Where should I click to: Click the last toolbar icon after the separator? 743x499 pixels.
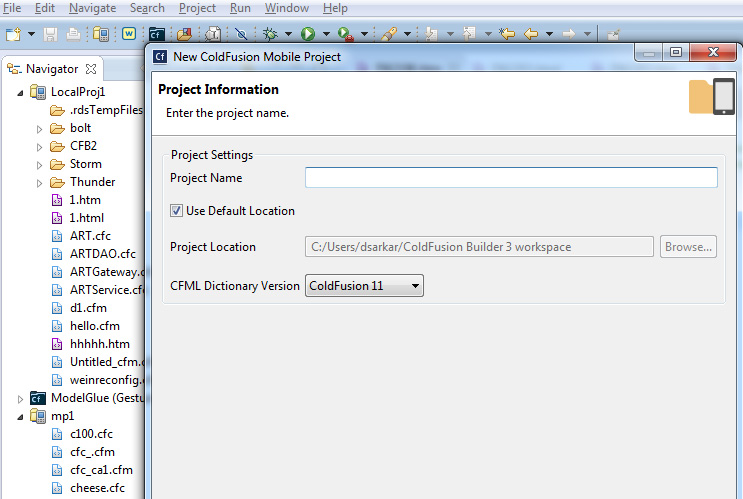pos(613,34)
